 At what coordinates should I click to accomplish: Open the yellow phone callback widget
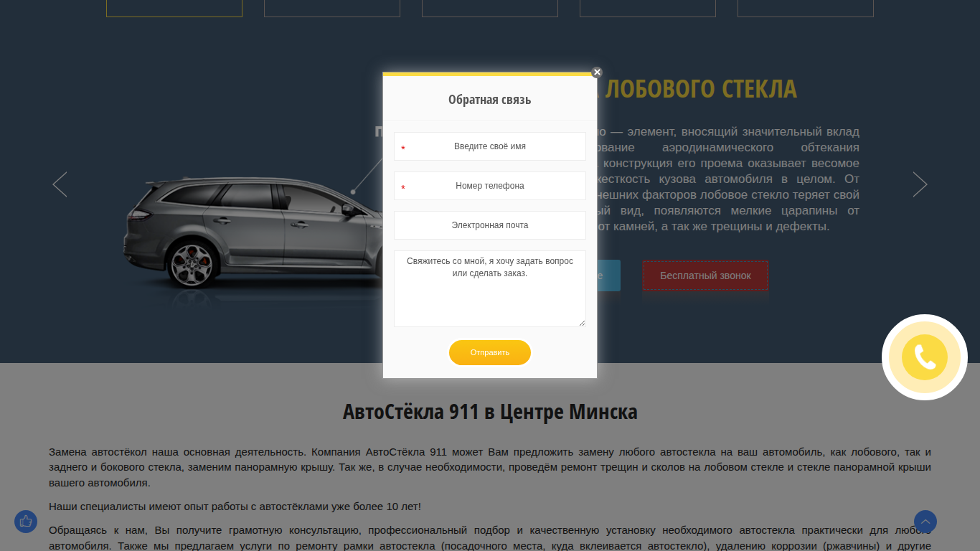click(x=925, y=357)
